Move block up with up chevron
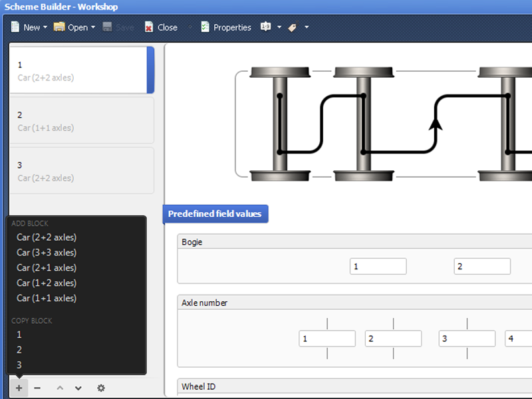 (x=60, y=388)
